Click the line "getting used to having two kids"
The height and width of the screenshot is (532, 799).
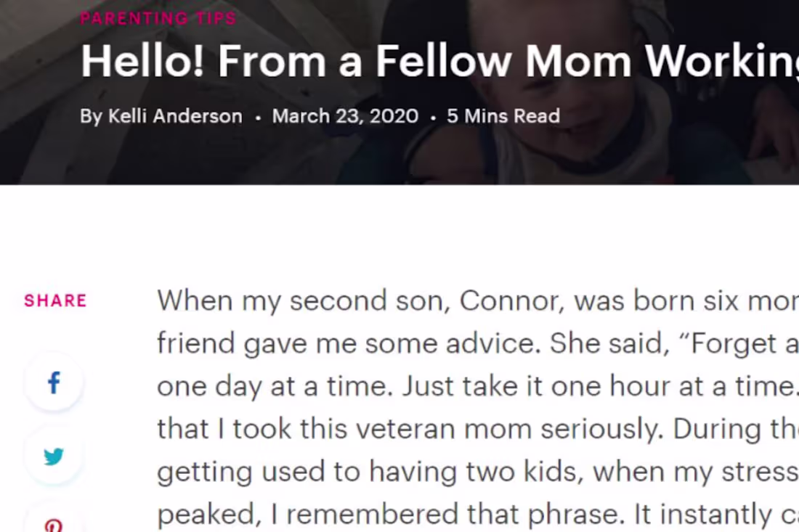(370, 472)
